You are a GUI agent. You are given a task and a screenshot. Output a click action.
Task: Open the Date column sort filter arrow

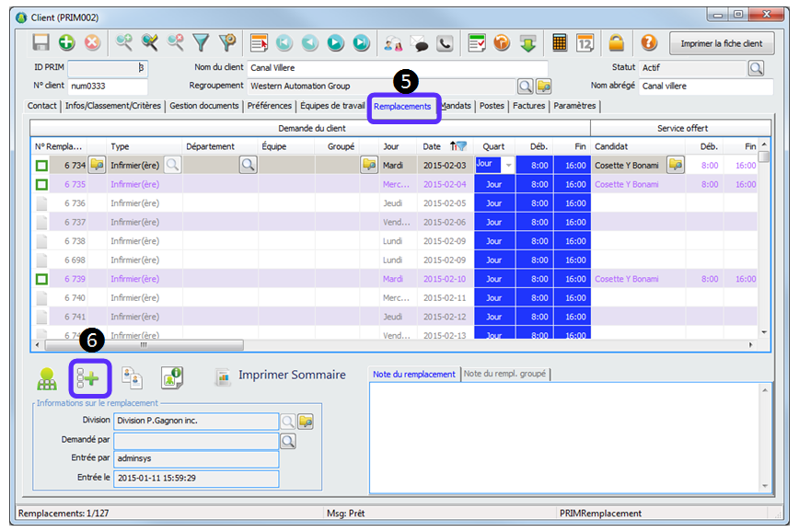click(457, 146)
